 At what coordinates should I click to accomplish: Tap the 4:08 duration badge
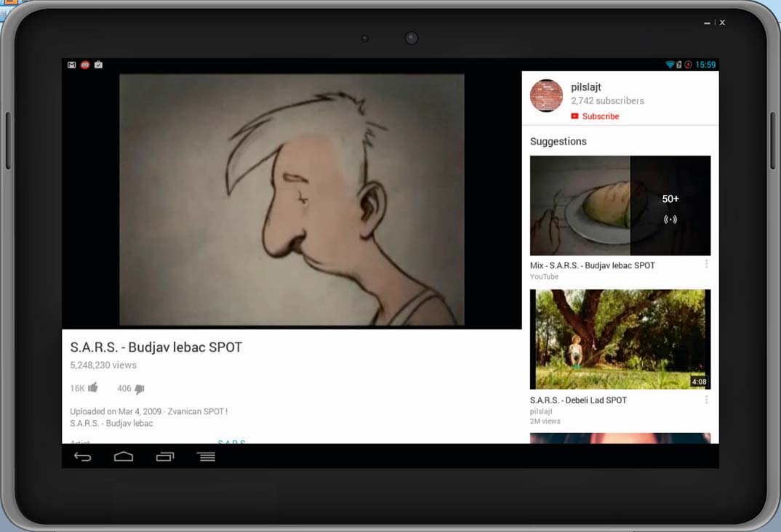click(699, 382)
